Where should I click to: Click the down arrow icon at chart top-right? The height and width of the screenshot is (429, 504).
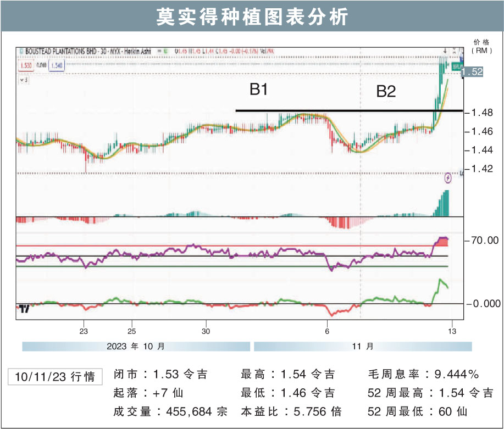pos(445,51)
